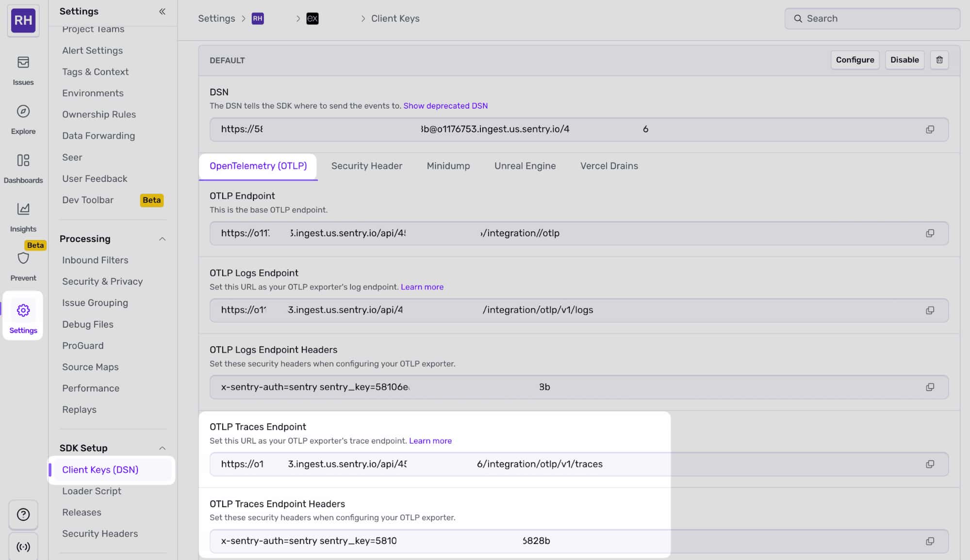
Task: Click the Show deprecated DSN link
Action: (445, 106)
